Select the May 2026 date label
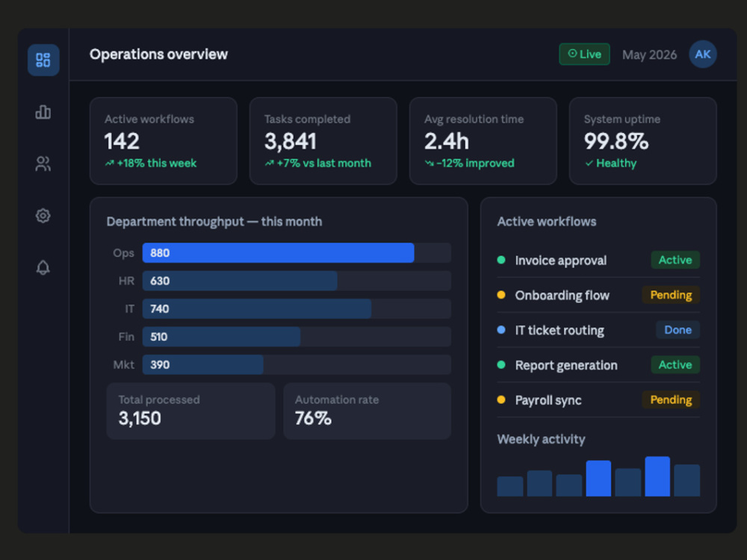Image resolution: width=747 pixels, height=560 pixels. click(x=649, y=55)
